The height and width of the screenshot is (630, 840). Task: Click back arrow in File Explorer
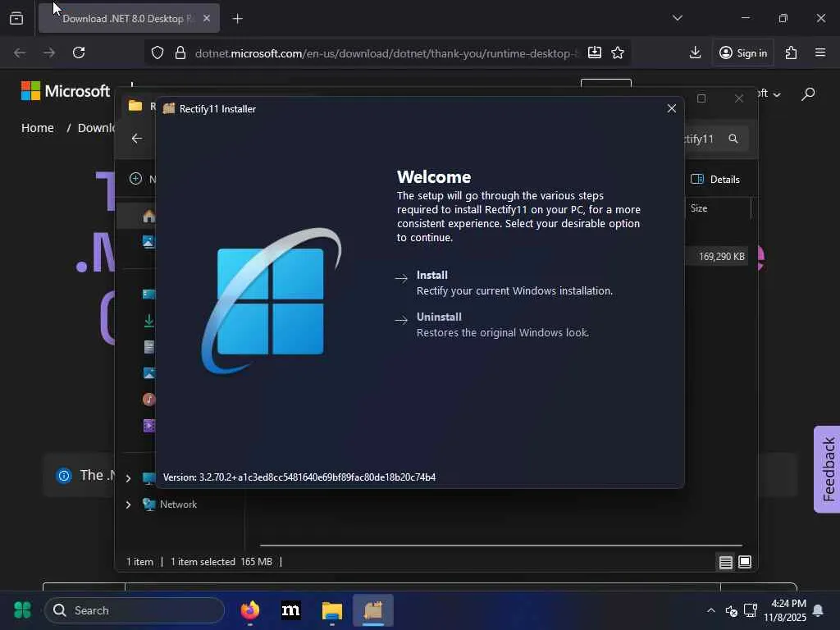click(x=137, y=138)
